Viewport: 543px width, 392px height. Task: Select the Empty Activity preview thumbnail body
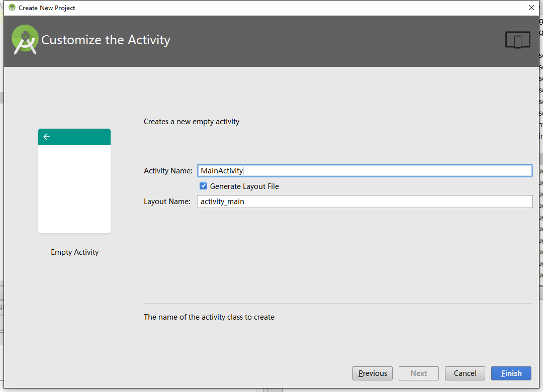pyautogui.click(x=74, y=188)
